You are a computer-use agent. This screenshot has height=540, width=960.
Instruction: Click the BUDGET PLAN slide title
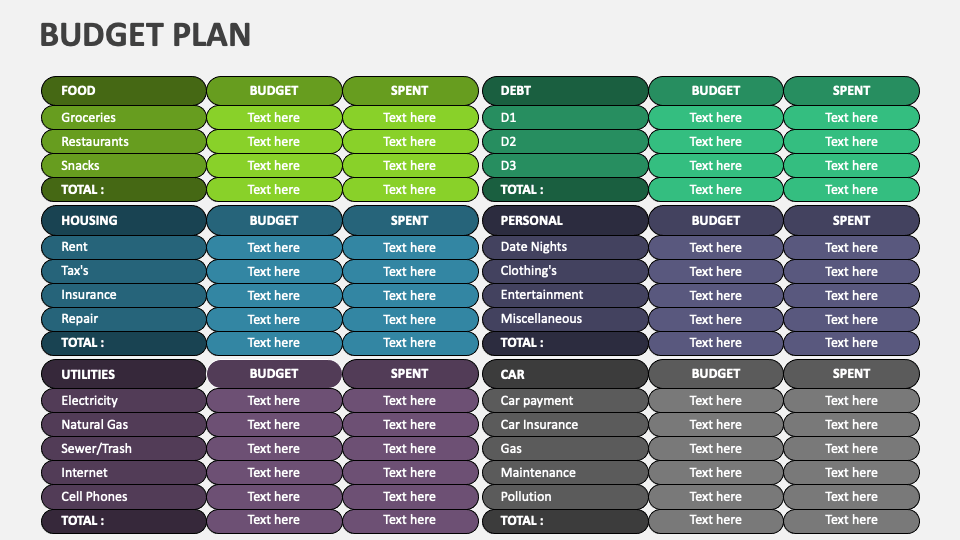point(145,35)
